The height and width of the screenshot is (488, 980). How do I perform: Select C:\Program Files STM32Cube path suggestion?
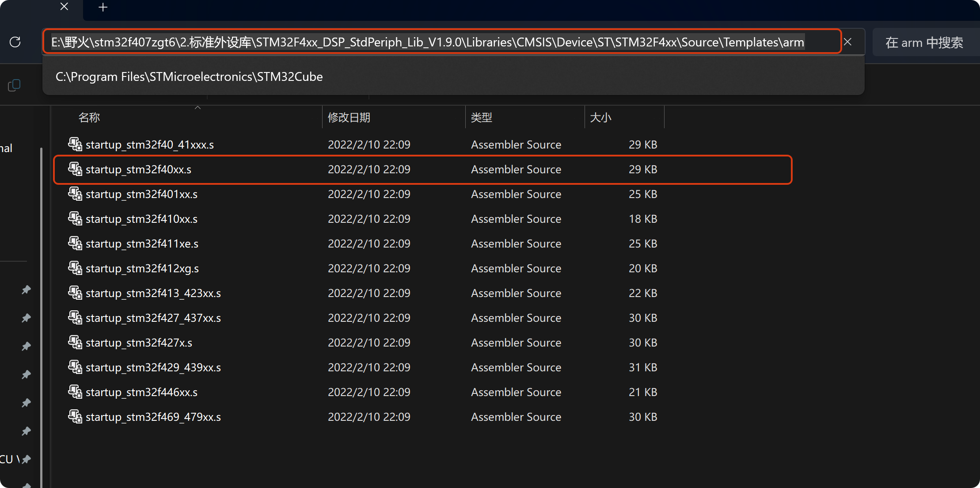(189, 77)
